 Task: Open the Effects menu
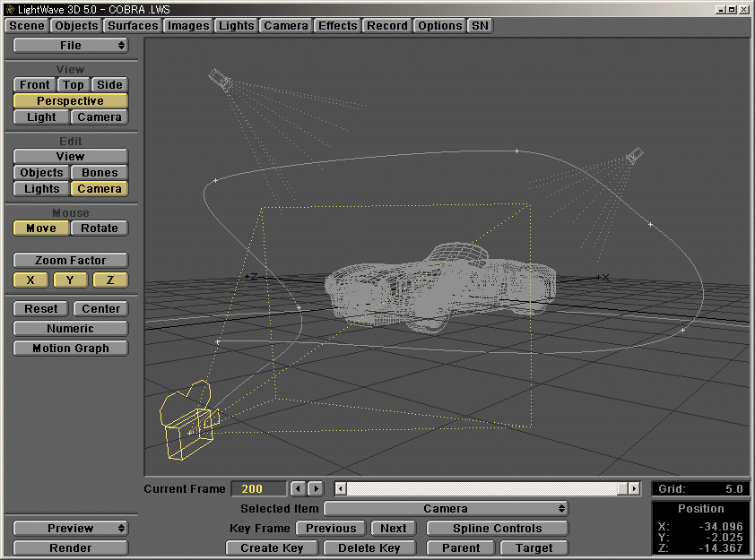click(x=337, y=25)
